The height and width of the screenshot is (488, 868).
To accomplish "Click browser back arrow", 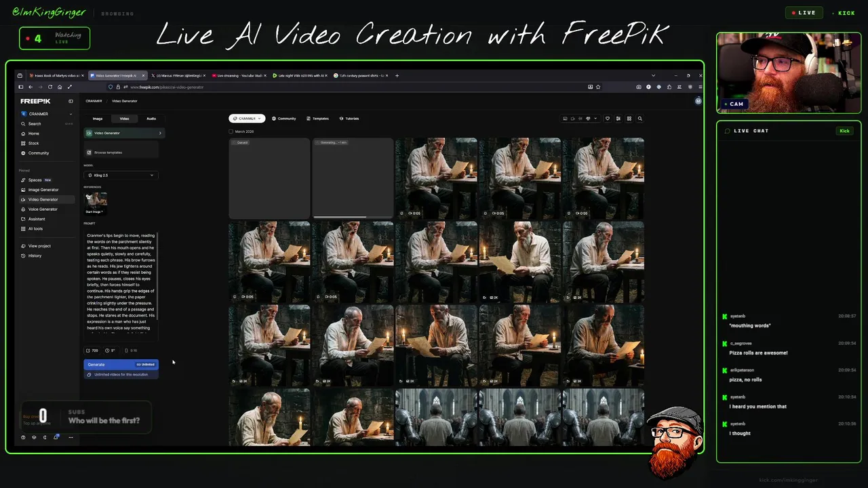I will [31, 87].
